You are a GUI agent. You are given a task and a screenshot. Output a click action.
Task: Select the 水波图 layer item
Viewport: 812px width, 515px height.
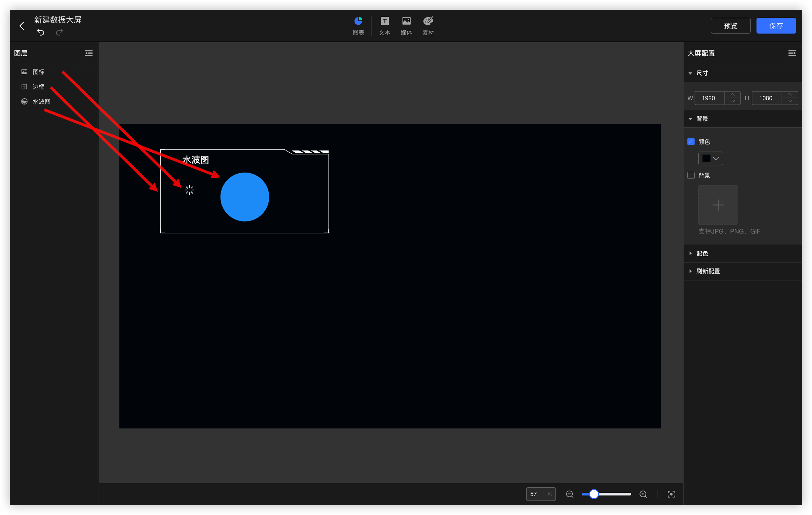click(41, 102)
